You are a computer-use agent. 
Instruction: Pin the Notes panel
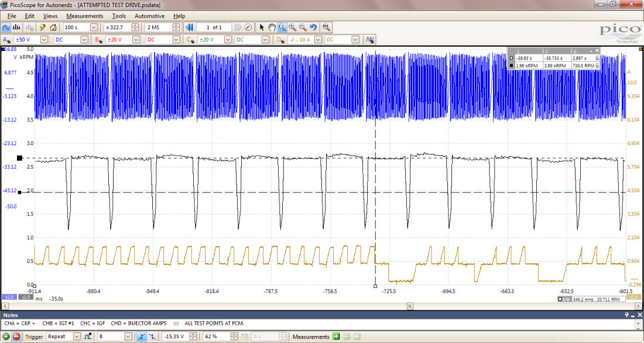coord(627,315)
